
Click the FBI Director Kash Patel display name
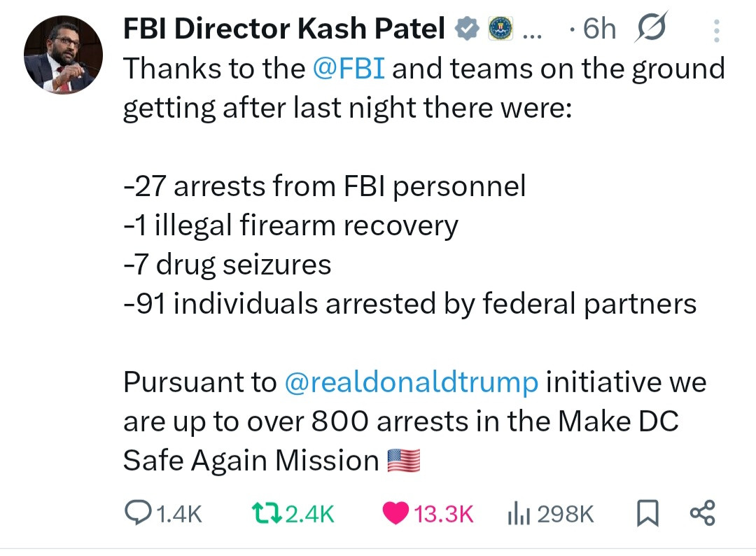pos(284,29)
